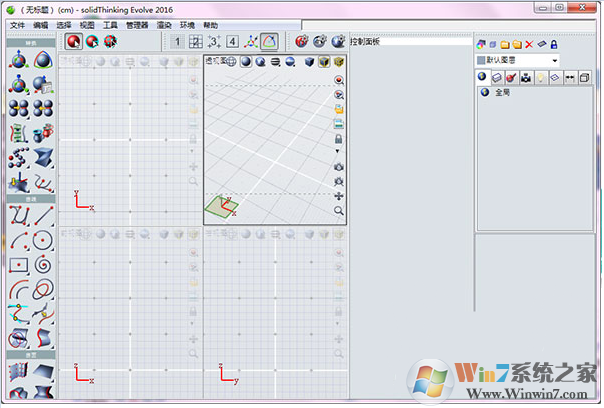Select the sphere S-curve point tool
Viewport: 604px width, 408px height.
[18, 158]
